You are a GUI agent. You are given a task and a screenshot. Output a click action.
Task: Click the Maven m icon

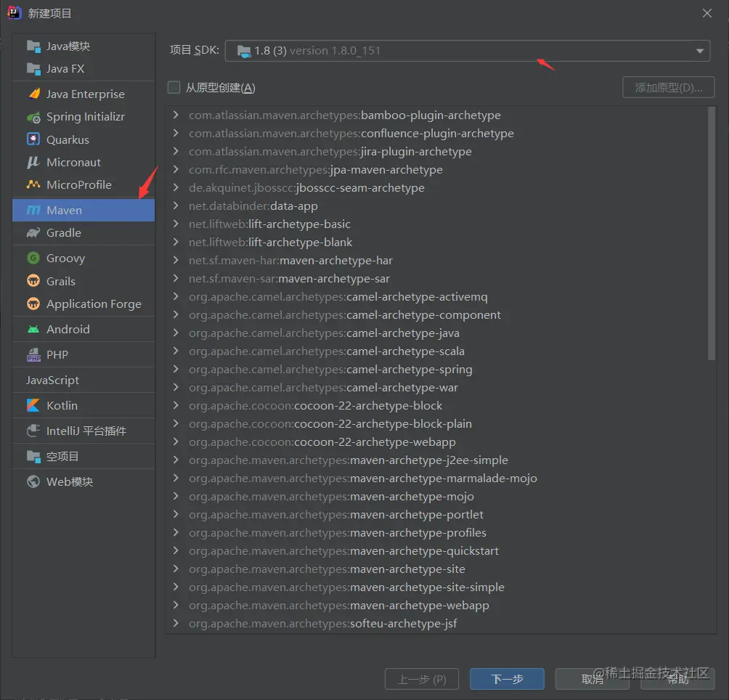[x=33, y=210]
